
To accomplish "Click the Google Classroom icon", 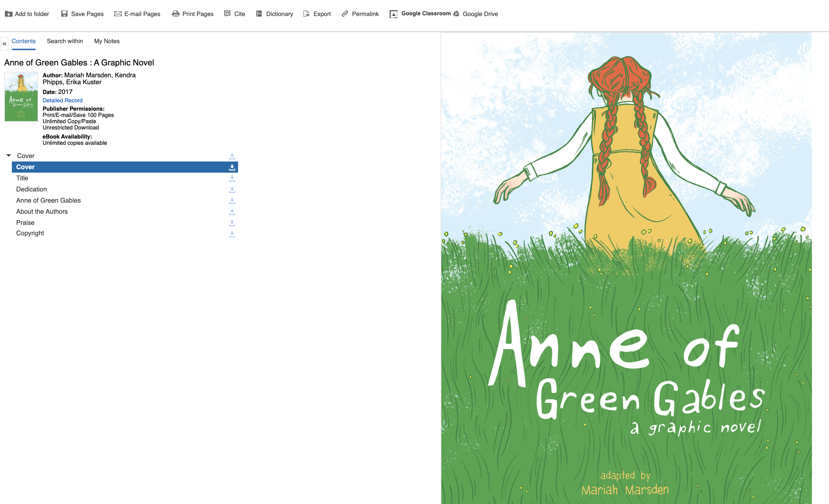I will (x=394, y=14).
